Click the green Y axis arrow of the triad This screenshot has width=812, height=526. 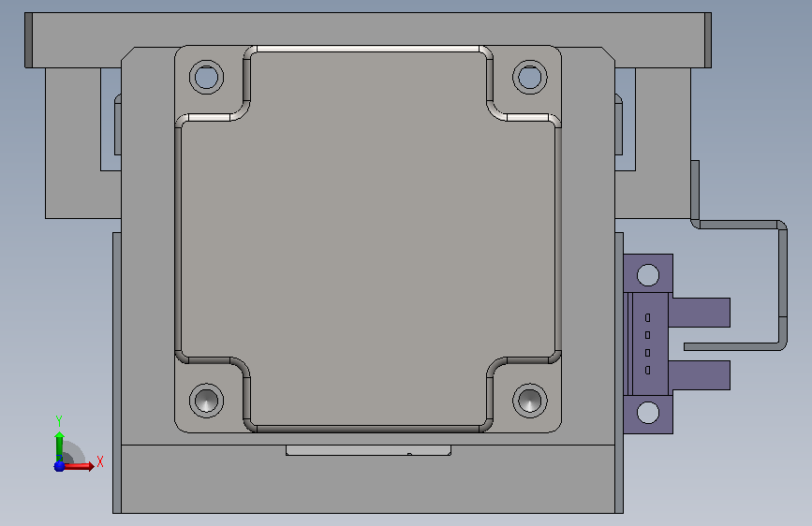pos(60,446)
